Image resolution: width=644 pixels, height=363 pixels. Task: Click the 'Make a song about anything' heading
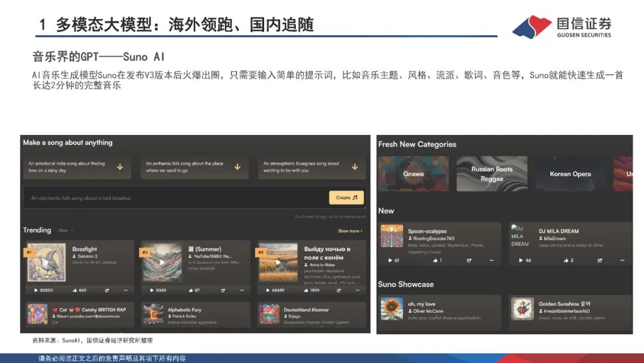tap(68, 143)
